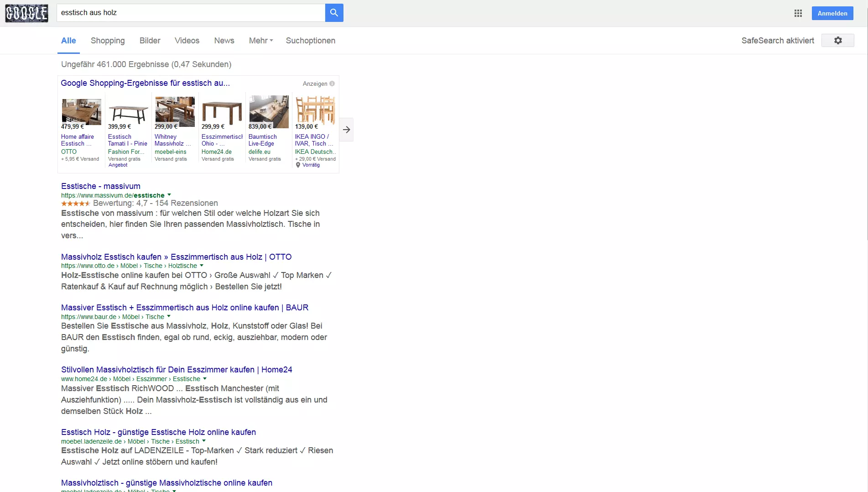This screenshot has height=492, width=868.
Task: Open Whitney Massivholz product link
Action: [x=173, y=140]
